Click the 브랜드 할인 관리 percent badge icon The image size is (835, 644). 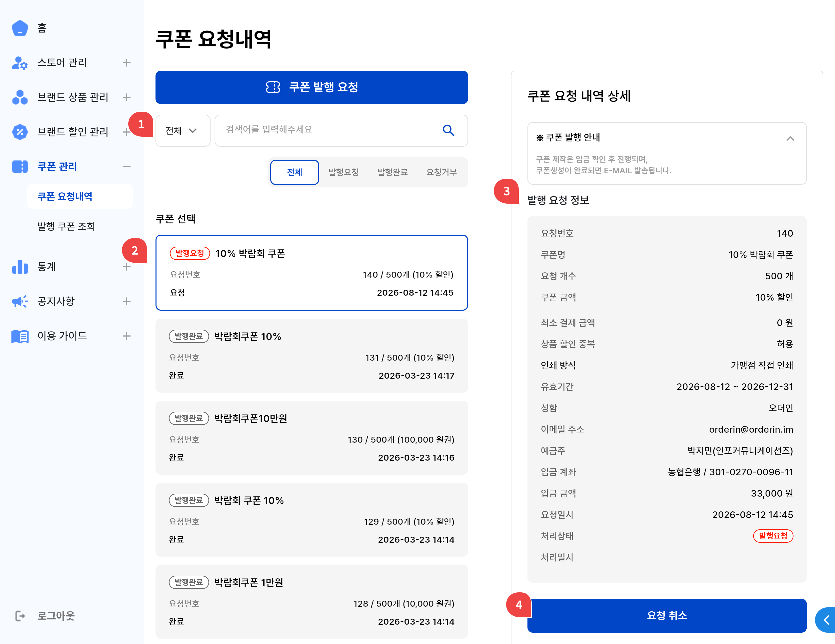[x=20, y=132]
